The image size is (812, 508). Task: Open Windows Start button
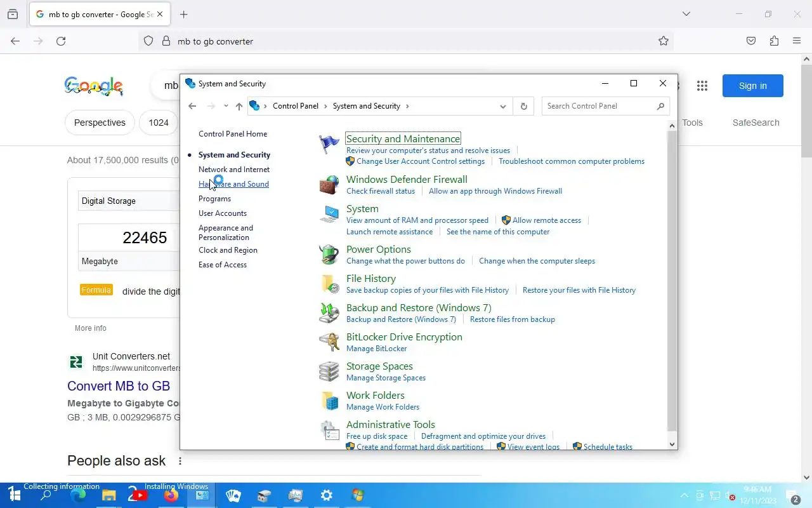coord(14,495)
